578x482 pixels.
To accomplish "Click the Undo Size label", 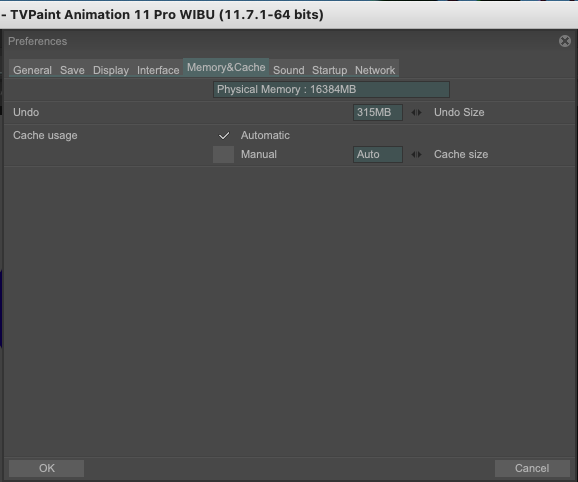I will point(459,112).
